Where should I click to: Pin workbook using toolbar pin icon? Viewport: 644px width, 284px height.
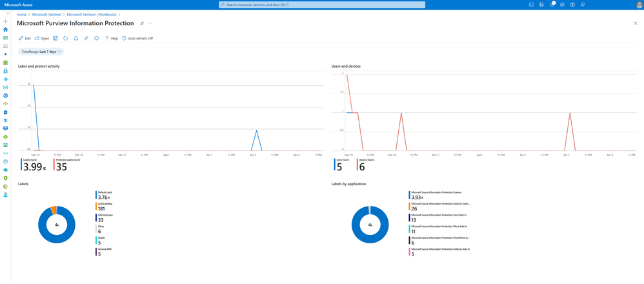tap(86, 38)
